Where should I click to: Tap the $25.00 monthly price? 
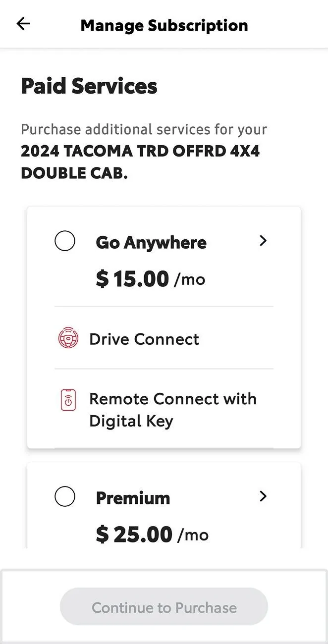coord(134,535)
